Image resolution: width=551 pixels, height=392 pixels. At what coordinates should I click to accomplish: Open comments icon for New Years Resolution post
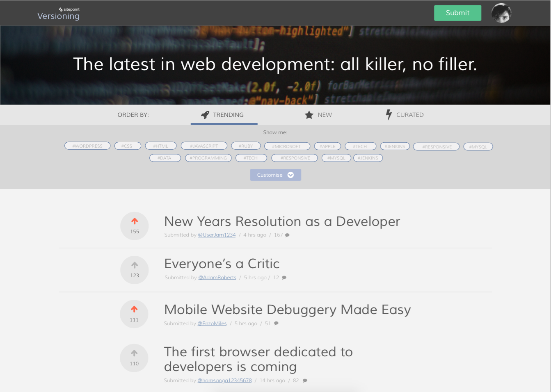coord(287,235)
